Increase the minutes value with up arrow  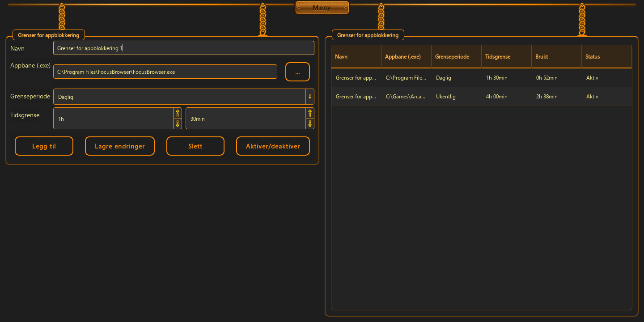pyautogui.click(x=310, y=113)
